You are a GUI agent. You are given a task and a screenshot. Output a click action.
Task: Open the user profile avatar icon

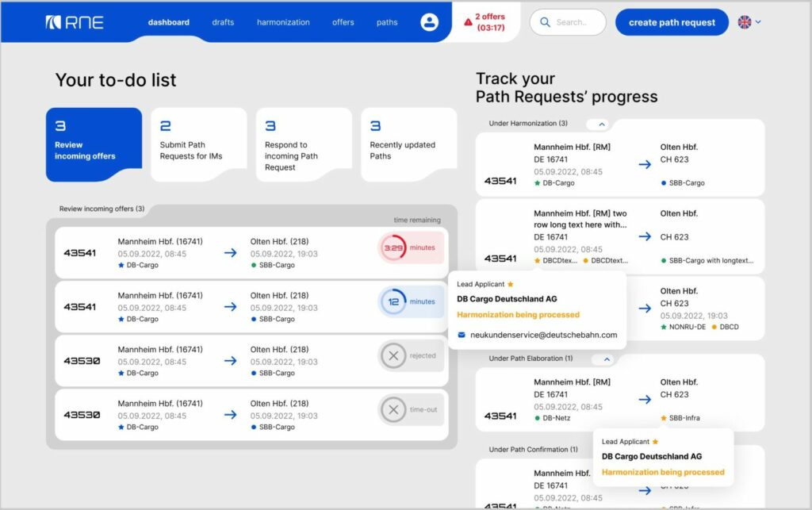point(429,22)
